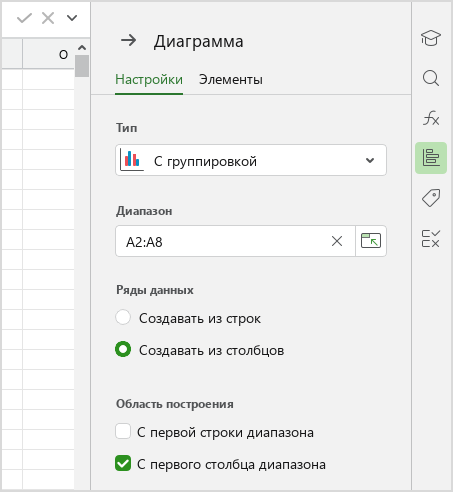Viewport: 453px width, 492px height.
Task: Clear the A2:A8 range with X
Action: (x=337, y=241)
